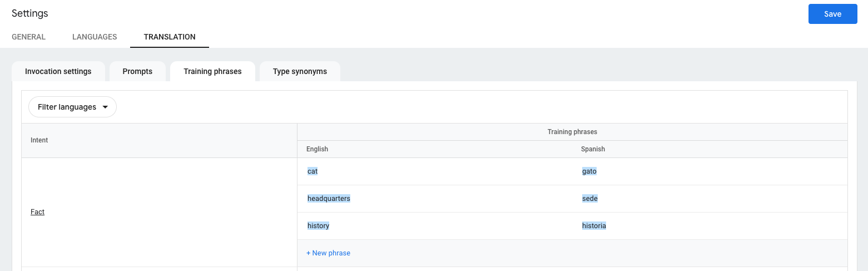
Task: Edit the English phrase "cat"
Action: 313,171
